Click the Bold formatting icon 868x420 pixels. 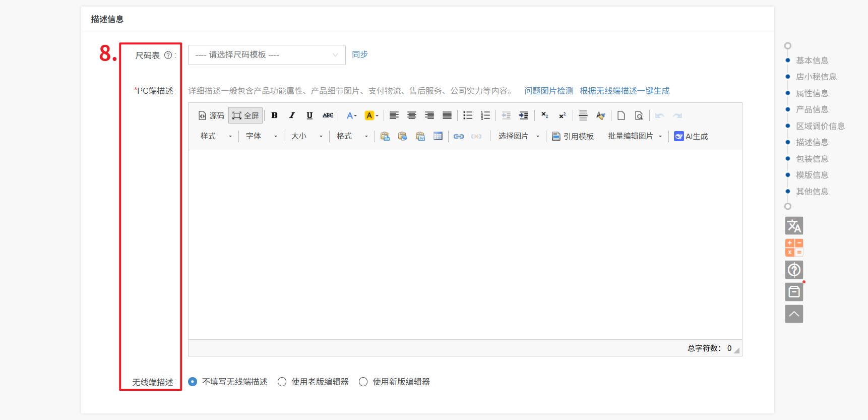[x=274, y=115]
